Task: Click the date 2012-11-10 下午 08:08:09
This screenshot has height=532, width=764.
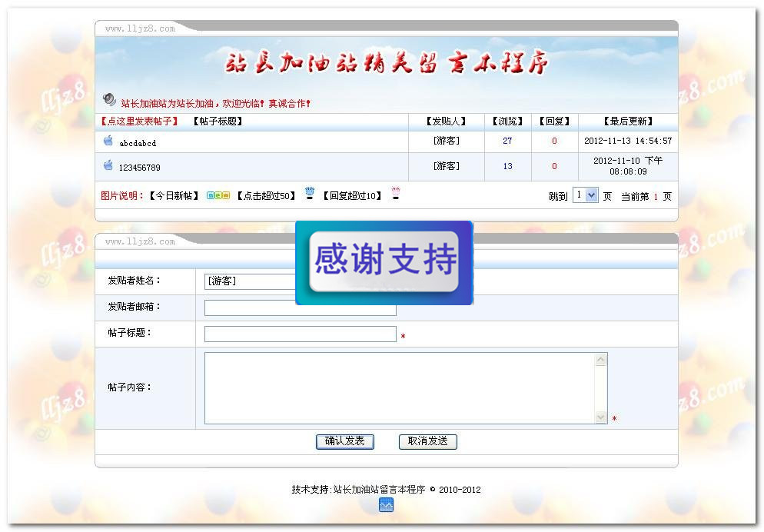Action: [x=628, y=165]
